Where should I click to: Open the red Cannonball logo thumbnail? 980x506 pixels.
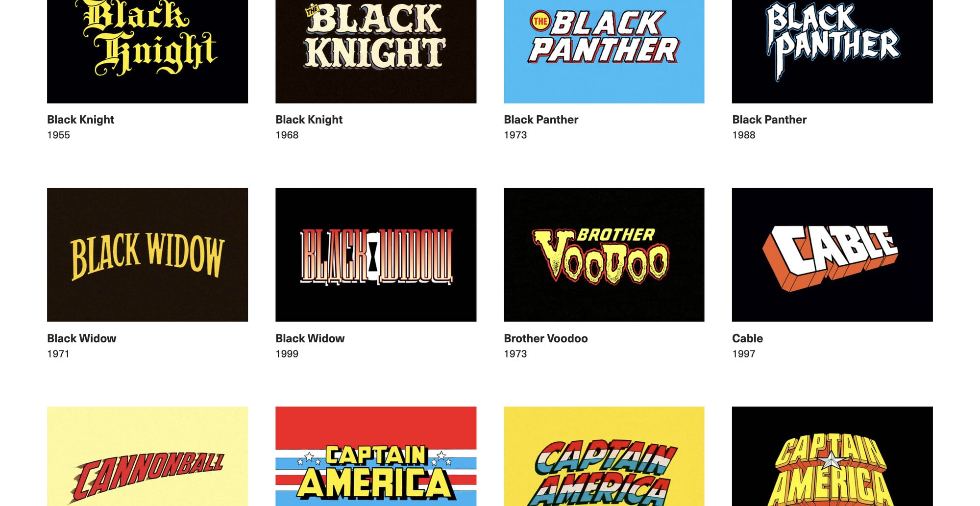(x=147, y=456)
